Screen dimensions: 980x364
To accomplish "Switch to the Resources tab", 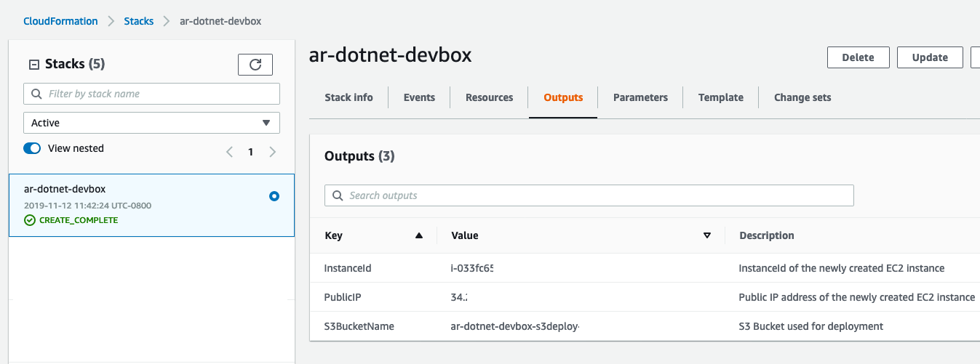I will pyautogui.click(x=489, y=97).
